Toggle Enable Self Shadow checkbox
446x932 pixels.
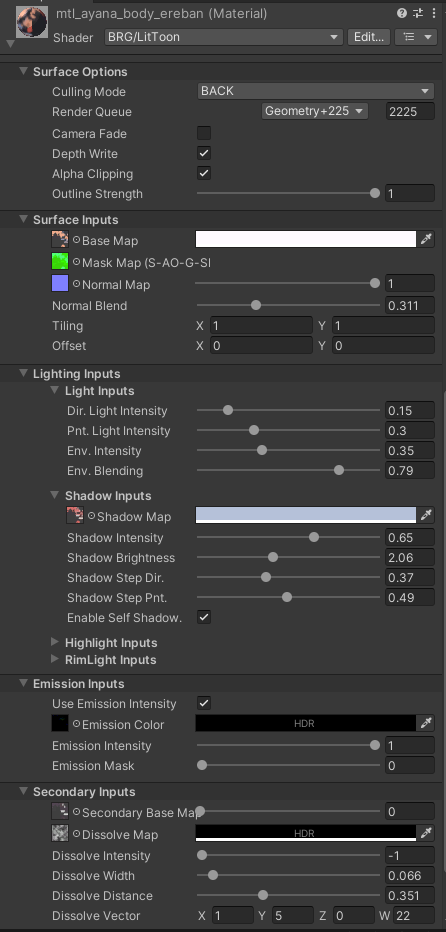click(x=204, y=617)
